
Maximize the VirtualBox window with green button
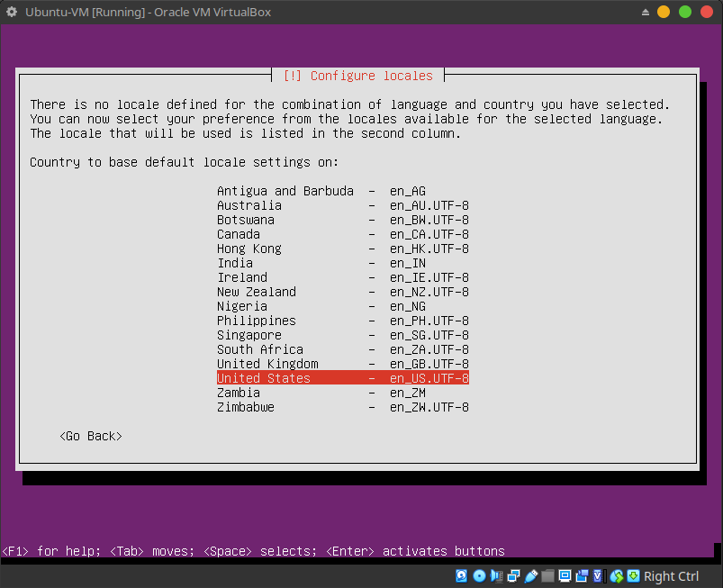coord(685,12)
